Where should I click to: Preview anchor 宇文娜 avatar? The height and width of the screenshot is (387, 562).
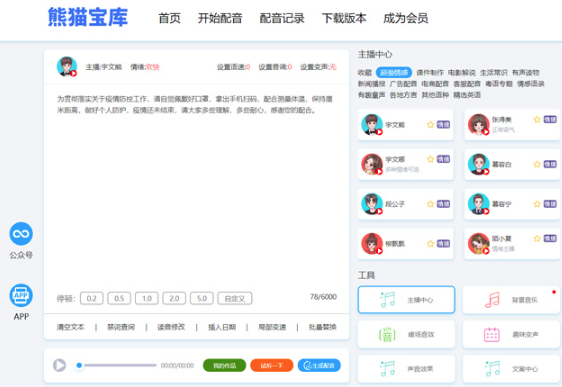tap(372, 164)
